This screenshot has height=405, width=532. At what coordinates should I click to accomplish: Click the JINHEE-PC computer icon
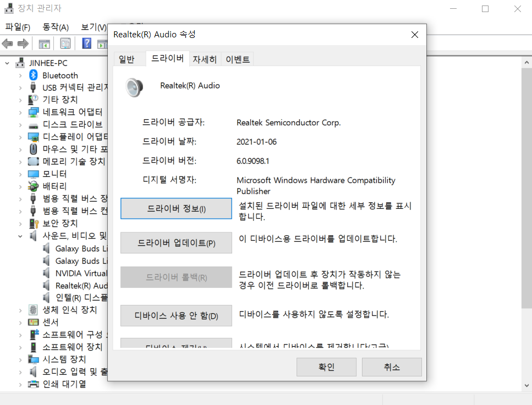pyautogui.click(x=20, y=63)
